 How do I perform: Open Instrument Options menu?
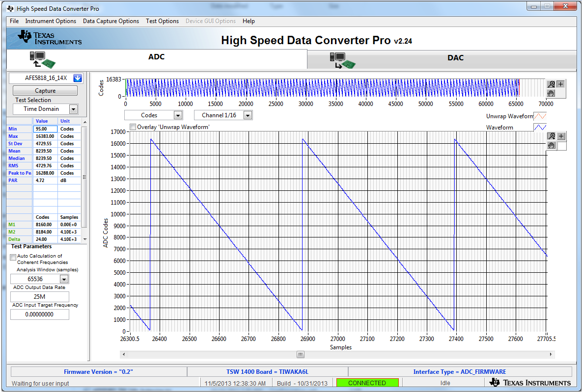(51, 21)
